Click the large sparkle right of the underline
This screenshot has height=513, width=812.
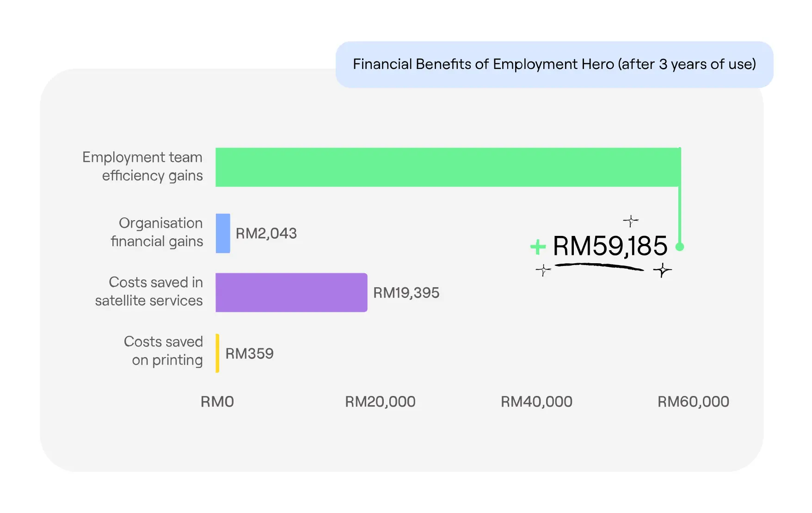coord(662,270)
